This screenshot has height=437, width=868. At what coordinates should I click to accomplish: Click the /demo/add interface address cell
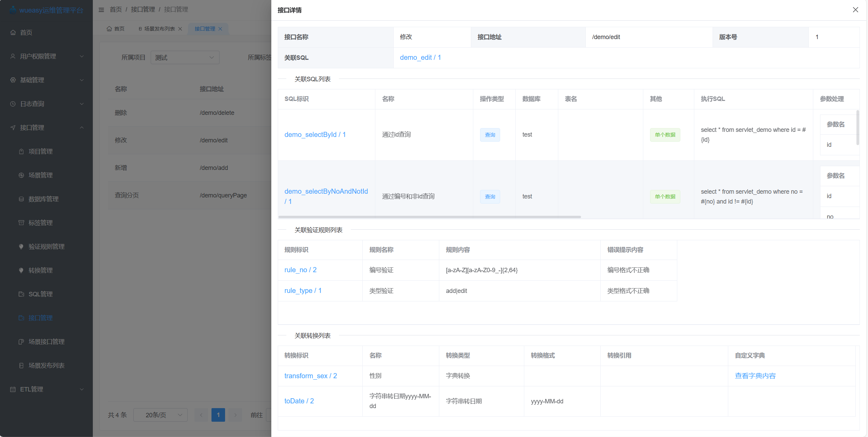coord(214,168)
